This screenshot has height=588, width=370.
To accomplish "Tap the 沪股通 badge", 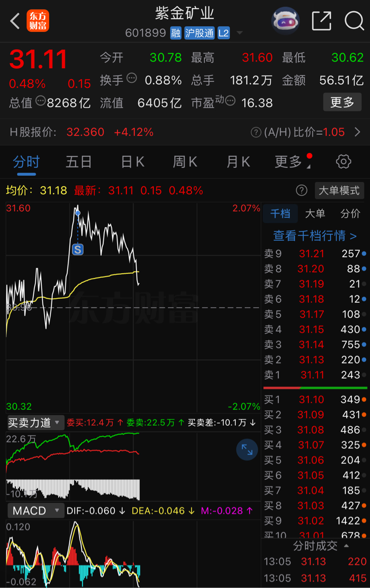I will click(x=199, y=33).
